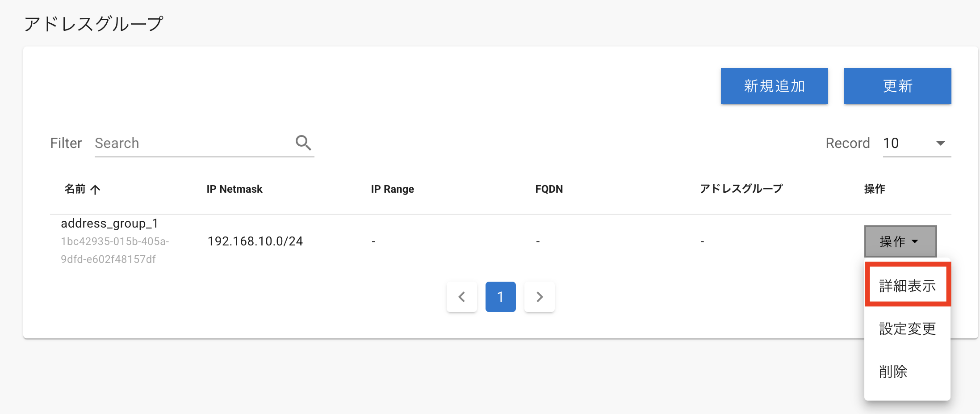
Task: Click the 更新 button
Action: pyautogui.click(x=898, y=86)
